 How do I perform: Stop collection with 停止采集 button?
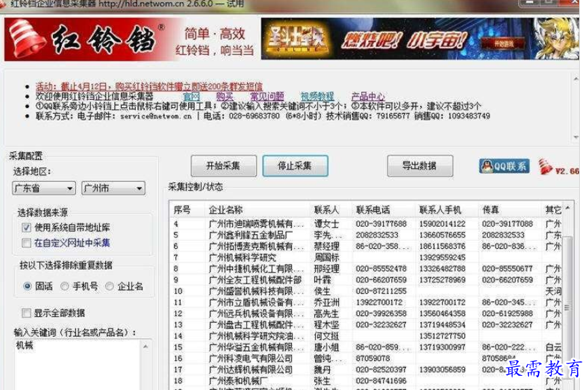(x=295, y=165)
